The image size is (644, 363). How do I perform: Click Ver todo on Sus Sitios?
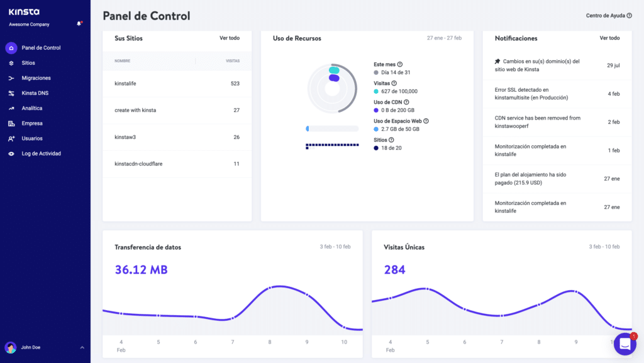coord(230,38)
